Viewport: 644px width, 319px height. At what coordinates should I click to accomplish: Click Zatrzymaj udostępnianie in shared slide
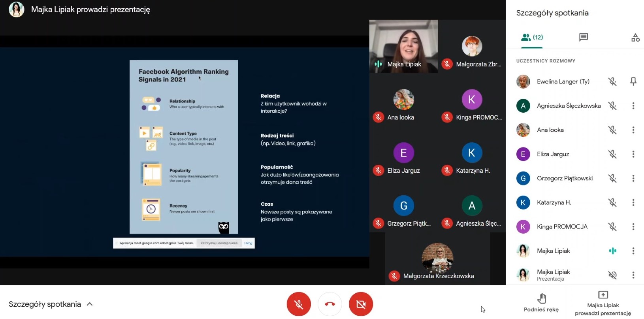click(x=219, y=243)
